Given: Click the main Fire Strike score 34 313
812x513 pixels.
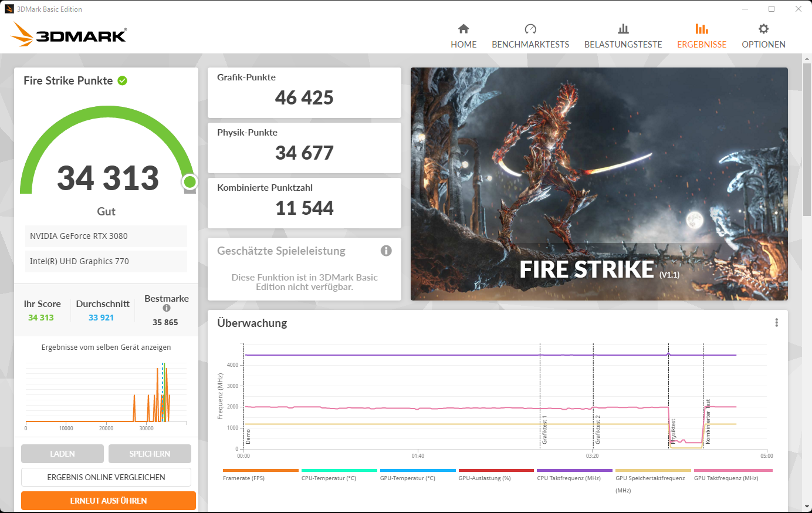Looking at the screenshot, I should [x=108, y=178].
